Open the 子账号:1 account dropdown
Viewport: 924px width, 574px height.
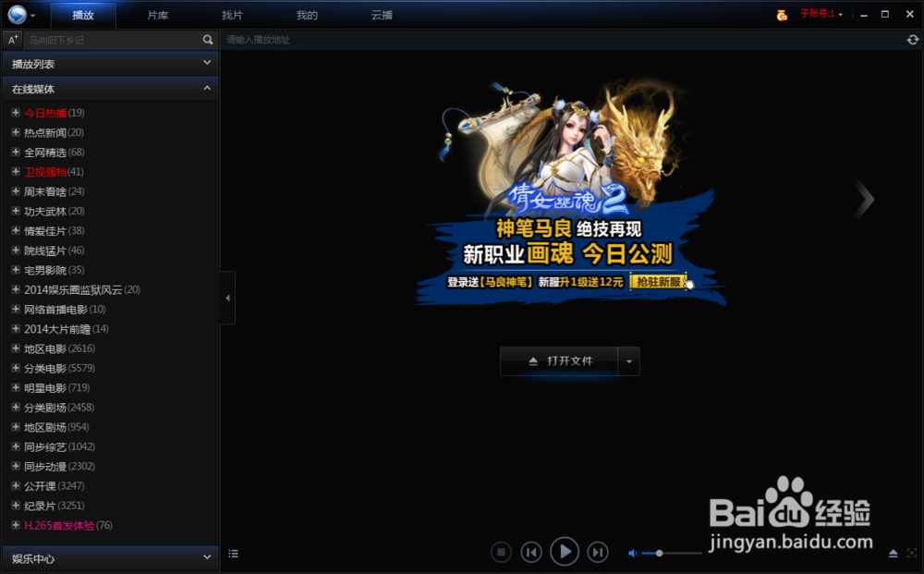pos(822,14)
